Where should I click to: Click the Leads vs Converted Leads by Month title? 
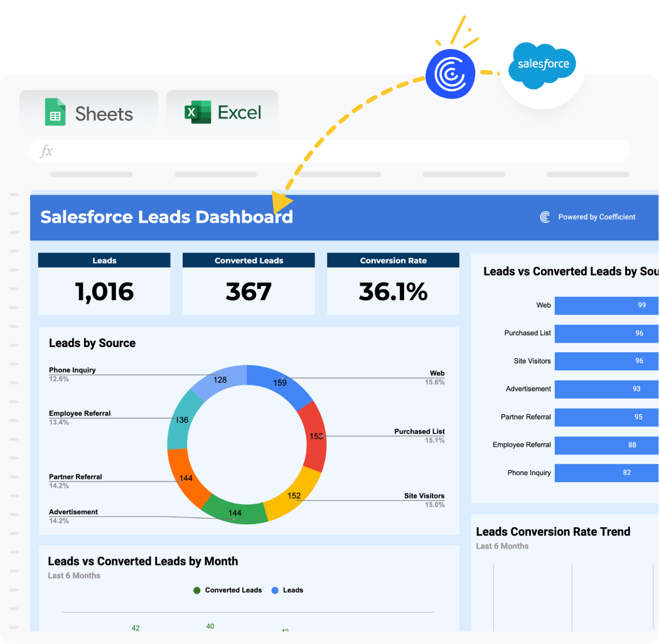143,561
